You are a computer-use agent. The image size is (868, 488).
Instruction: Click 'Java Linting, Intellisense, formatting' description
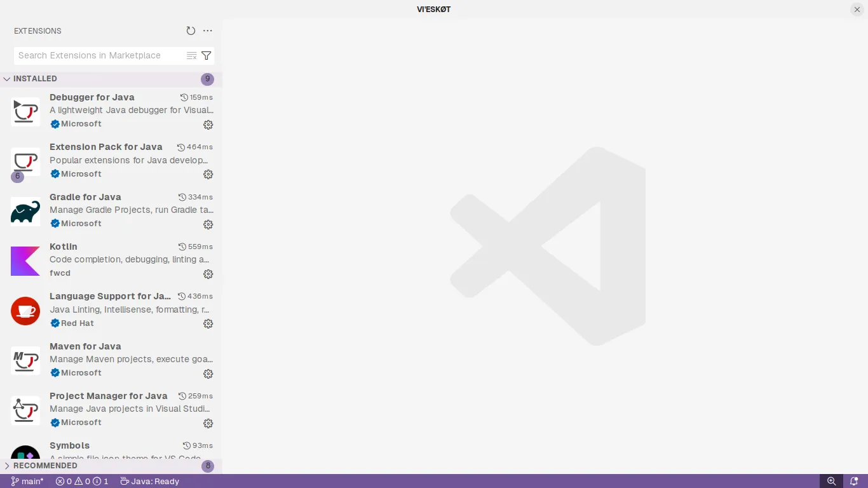pyautogui.click(x=130, y=309)
